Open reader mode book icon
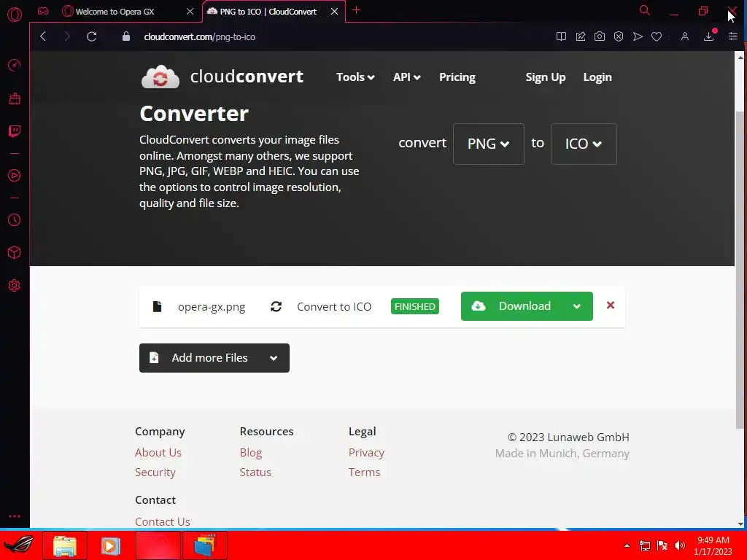This screenshot has height=560, width=747. tap(561, 36)
